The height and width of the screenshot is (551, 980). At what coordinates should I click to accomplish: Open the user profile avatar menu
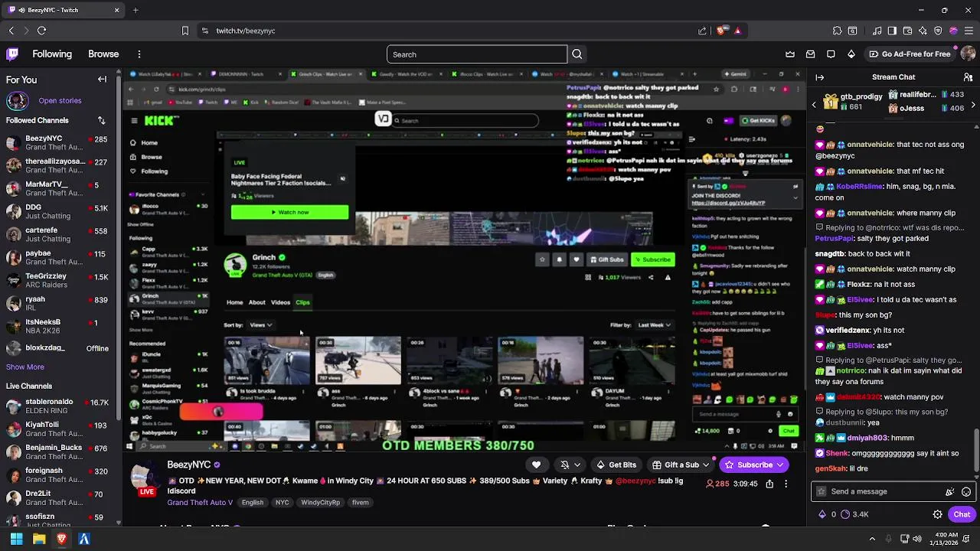[x=968, y=54]
